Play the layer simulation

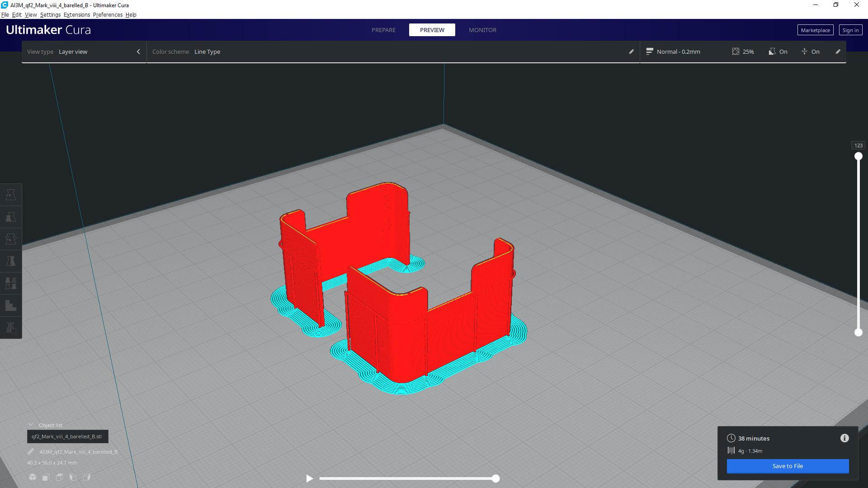(310, 478)
